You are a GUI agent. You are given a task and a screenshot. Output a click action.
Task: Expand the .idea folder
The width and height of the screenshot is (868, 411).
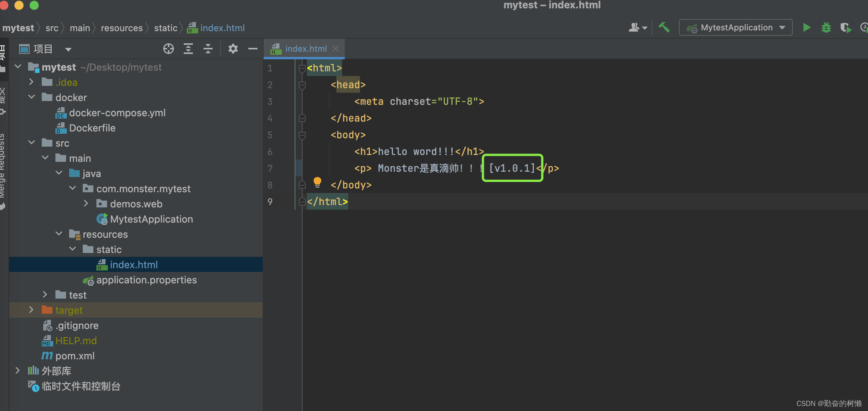click(32, 82)
